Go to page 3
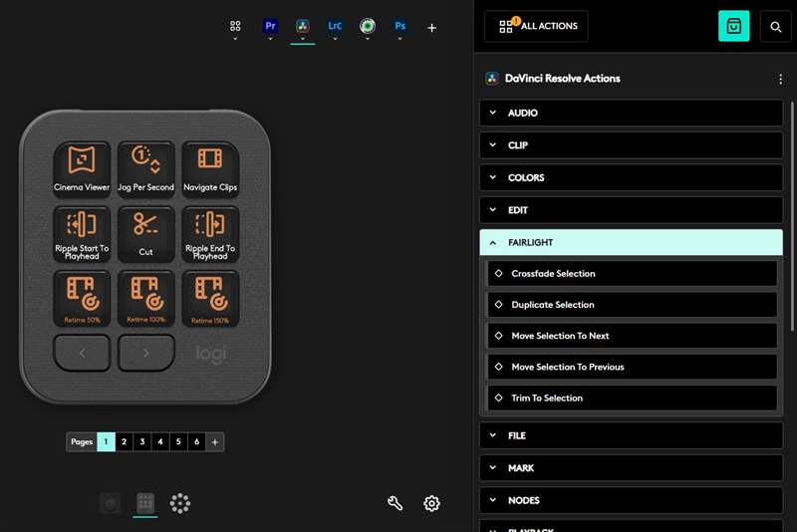Viewport: 797px width, 532px height. click(x=142, y=441)
